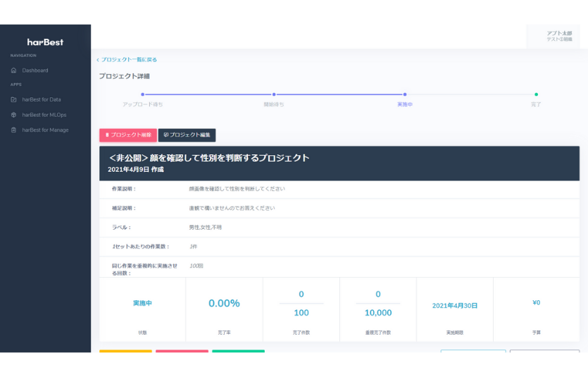Click the back chevron beside プロジェクト一覧に戻る
The height and width of the screenshot is (377, 588).
97,60
